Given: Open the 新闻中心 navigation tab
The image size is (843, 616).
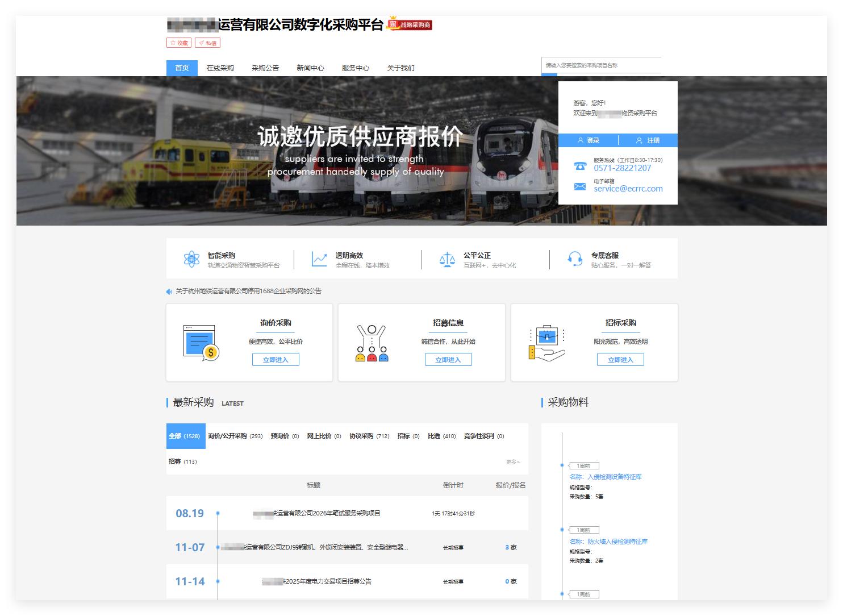Looking at the screenshot, I should [310, 68].
